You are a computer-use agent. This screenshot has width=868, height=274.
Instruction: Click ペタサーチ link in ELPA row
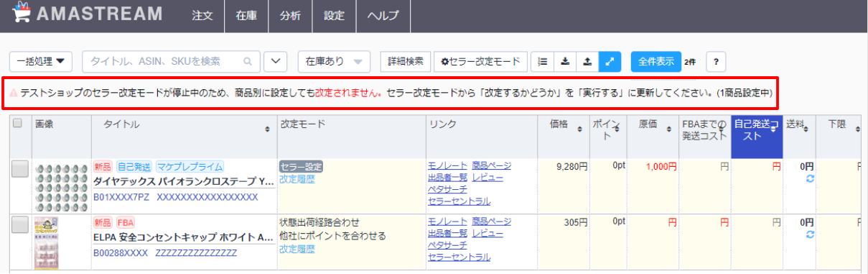(447, 245)
